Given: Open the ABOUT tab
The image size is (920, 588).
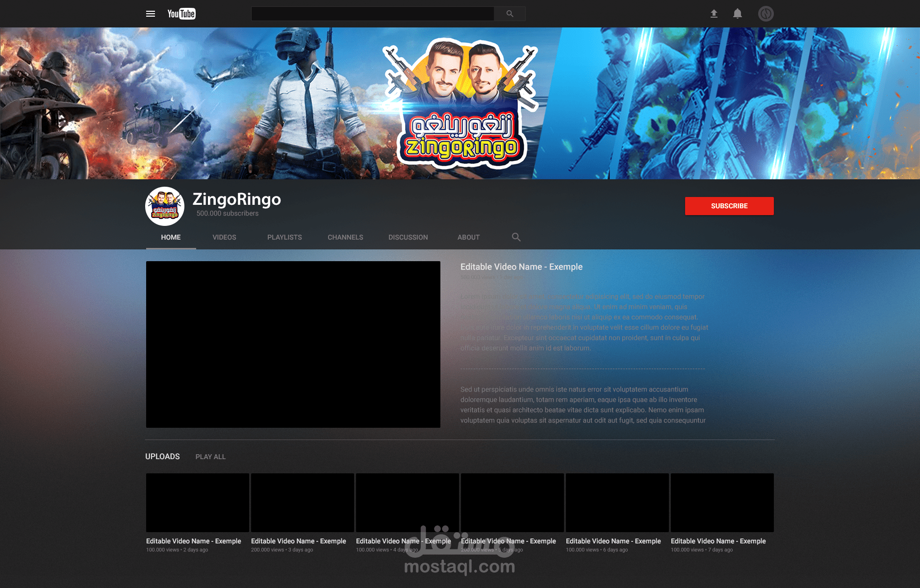Looking at the screenshot, I should [468, 237].
